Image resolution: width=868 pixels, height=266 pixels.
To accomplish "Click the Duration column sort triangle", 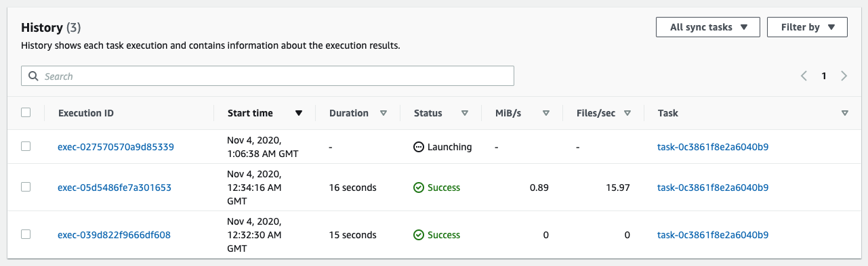I will [384, 114].
